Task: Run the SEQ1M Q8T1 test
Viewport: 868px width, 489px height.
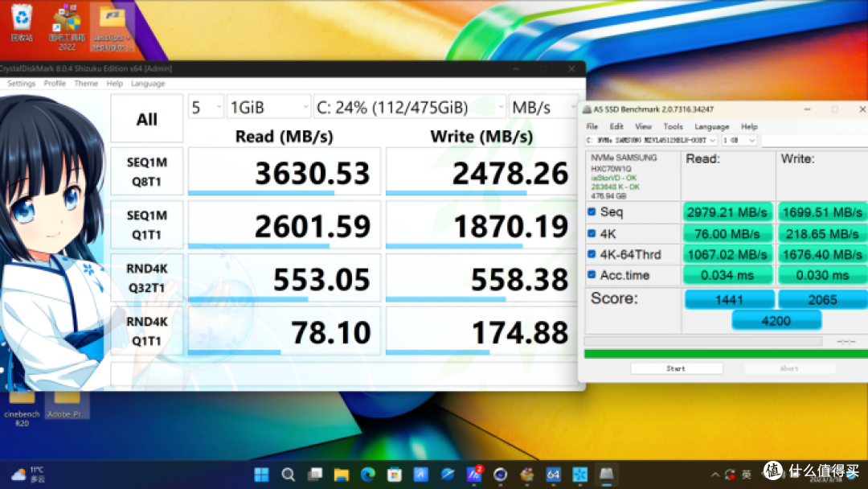Action: [x=147, y=171]
